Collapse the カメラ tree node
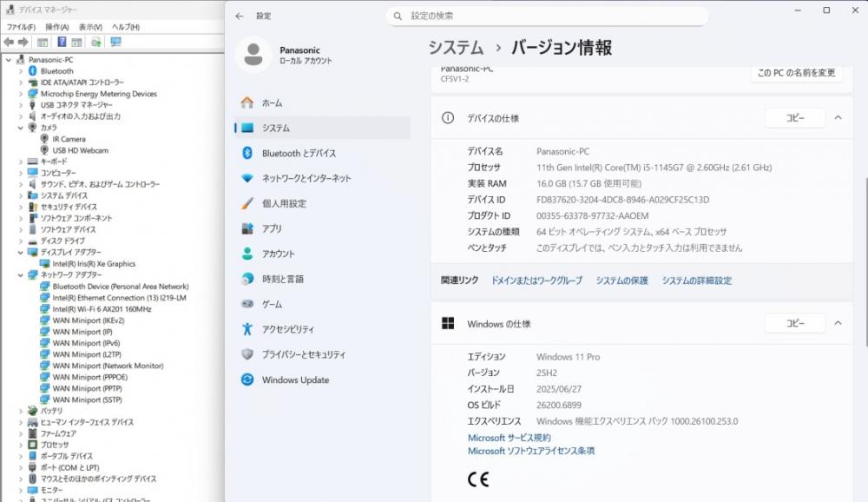Screen dimensions: 868x502 click(21, 128)
